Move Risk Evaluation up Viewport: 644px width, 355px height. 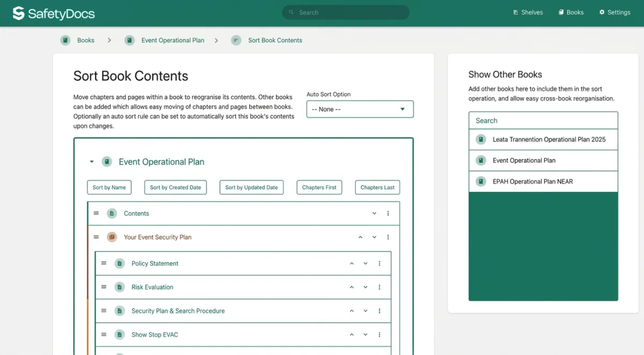coord(352,287)
